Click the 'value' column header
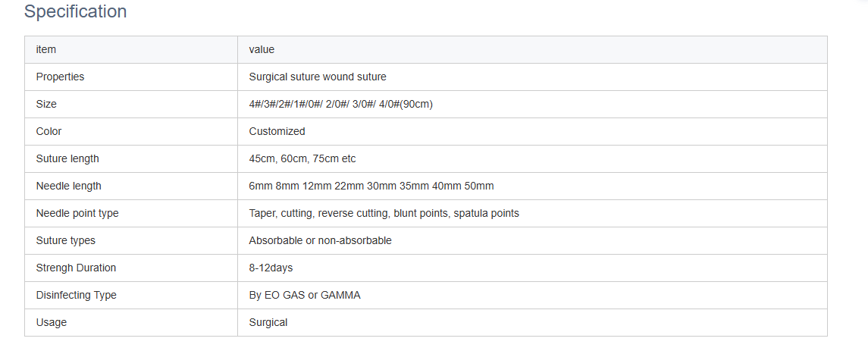The height and width of the screenshot is (354, 868). point(262,49)
